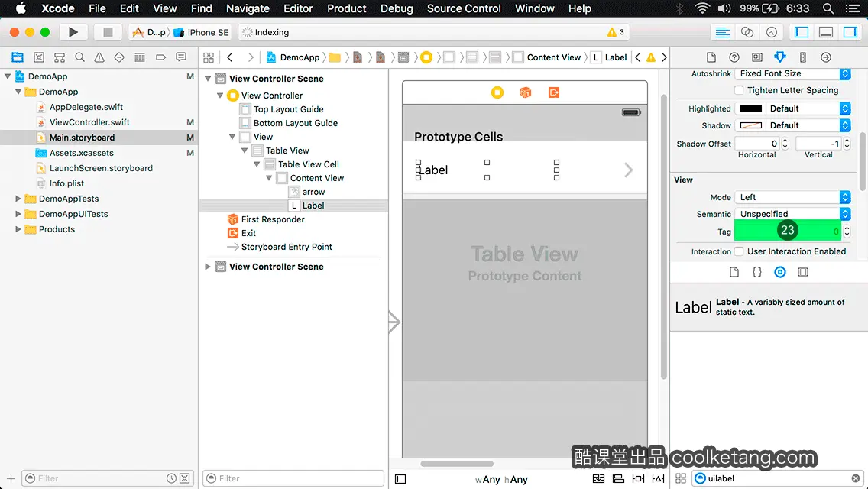868x489 pixels.
Task: Open the File Template library
Action: pos(734,272)
